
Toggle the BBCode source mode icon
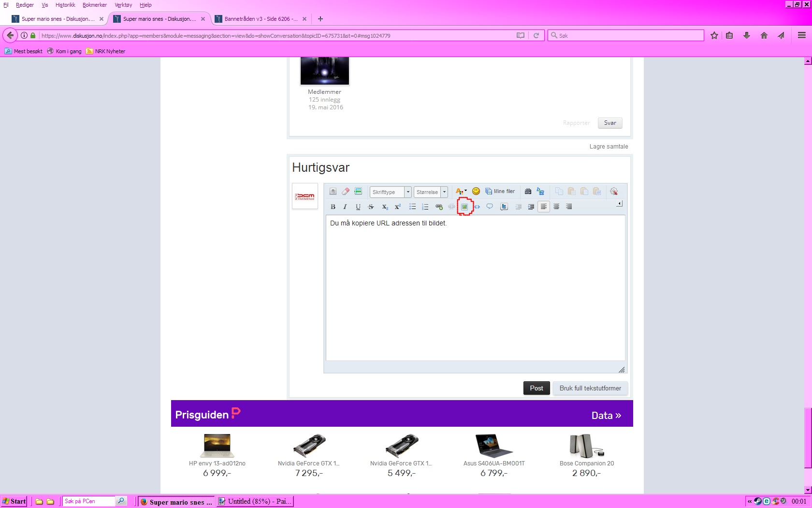coord(333,191)
